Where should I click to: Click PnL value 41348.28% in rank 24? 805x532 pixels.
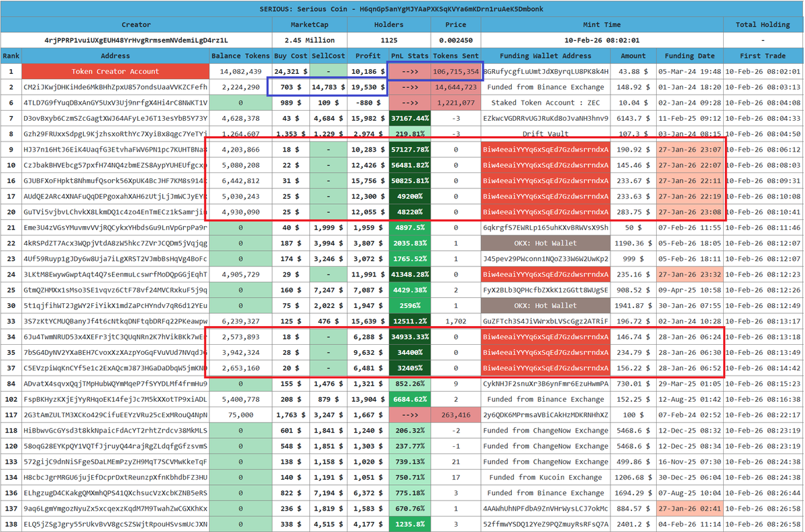[409, 274]
